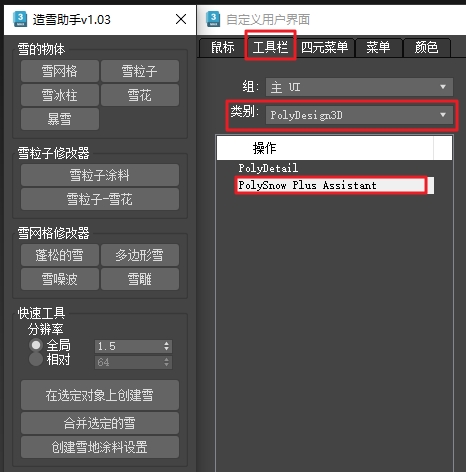466x472 pixels.
Task: Increase the 1.5 resolution spinner value
Action: [166, 343]
